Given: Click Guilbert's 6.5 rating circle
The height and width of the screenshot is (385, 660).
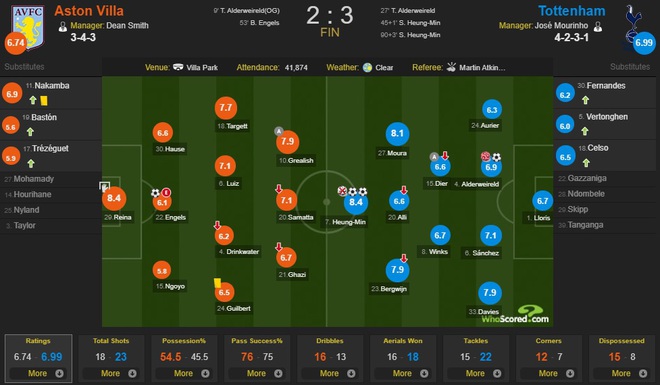Looking at the screenshot, I should point(224,292).
